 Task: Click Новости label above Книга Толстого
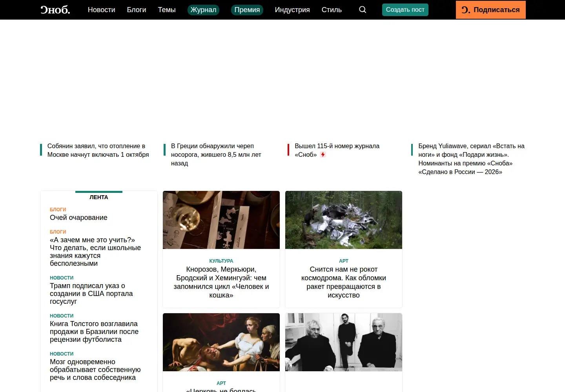tap(62, 316)
